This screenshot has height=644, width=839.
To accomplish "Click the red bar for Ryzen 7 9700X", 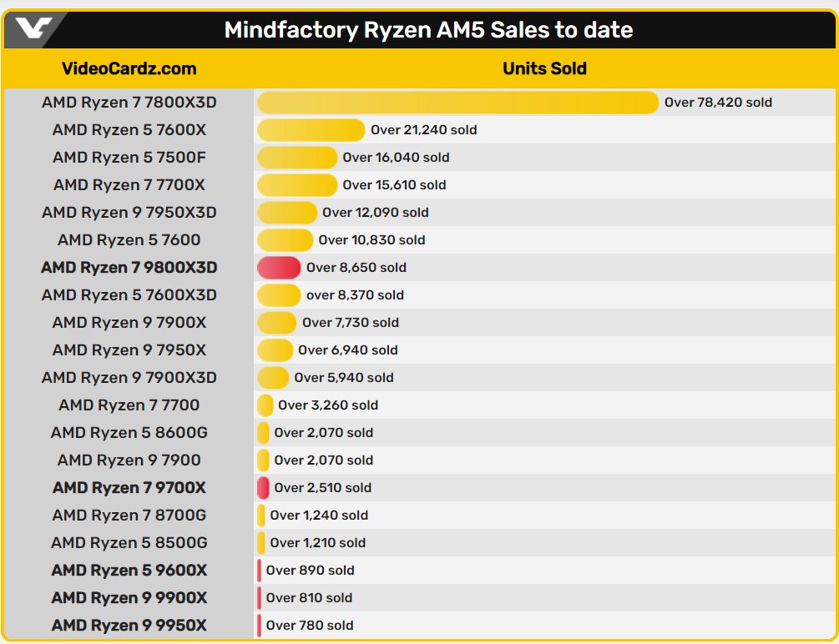I will 263,488.
